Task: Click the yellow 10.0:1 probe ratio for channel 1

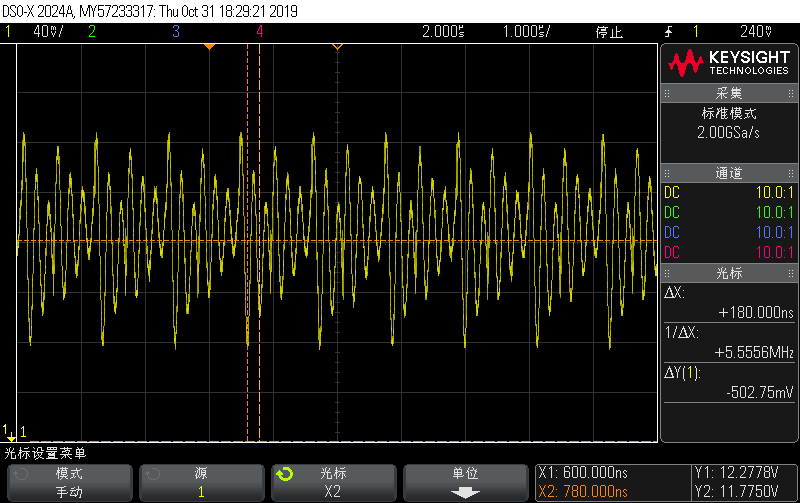Action: [774, 192]
